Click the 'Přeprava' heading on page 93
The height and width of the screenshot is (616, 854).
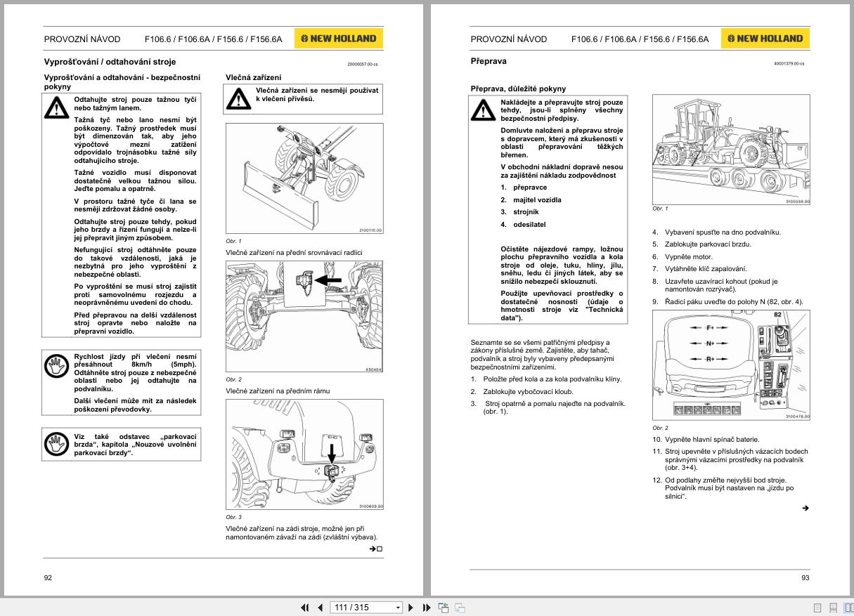pyautogui.click(x=489, y=62)
